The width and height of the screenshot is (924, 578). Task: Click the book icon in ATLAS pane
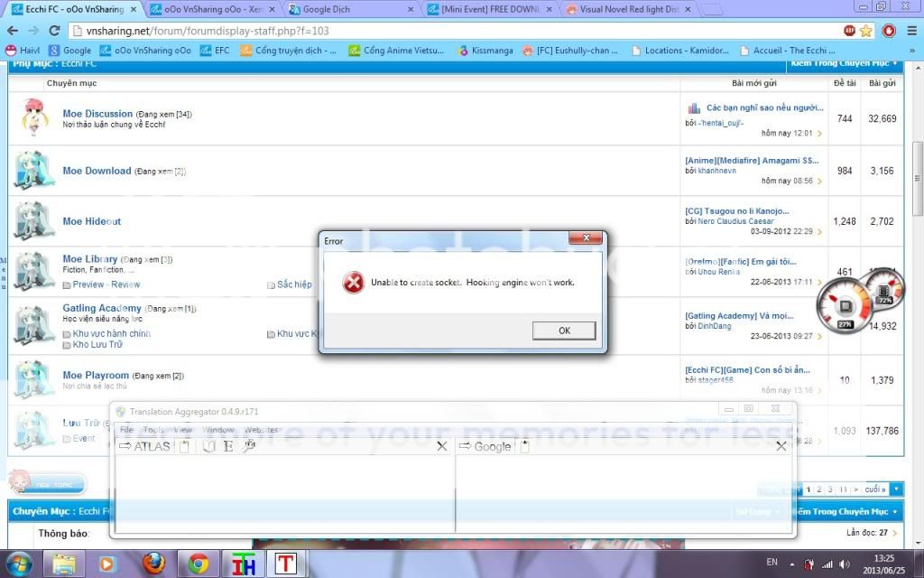(208, 446)
